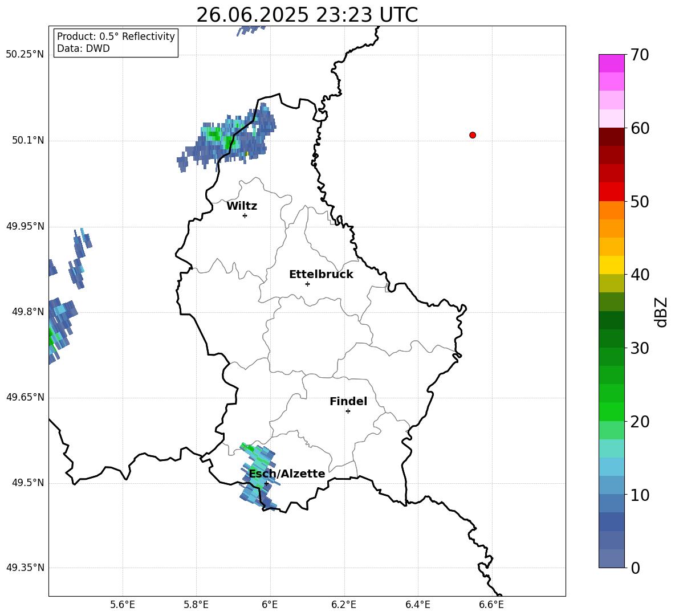Click the 49.95°N latitude label
The image size is (675, 616).
pyautogui.click(x=25, y=226)
